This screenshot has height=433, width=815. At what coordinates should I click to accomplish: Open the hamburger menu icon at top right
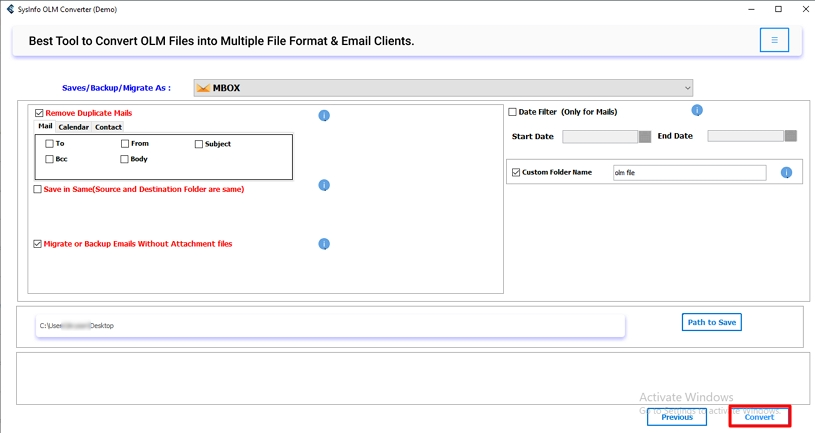pos(774,40)
